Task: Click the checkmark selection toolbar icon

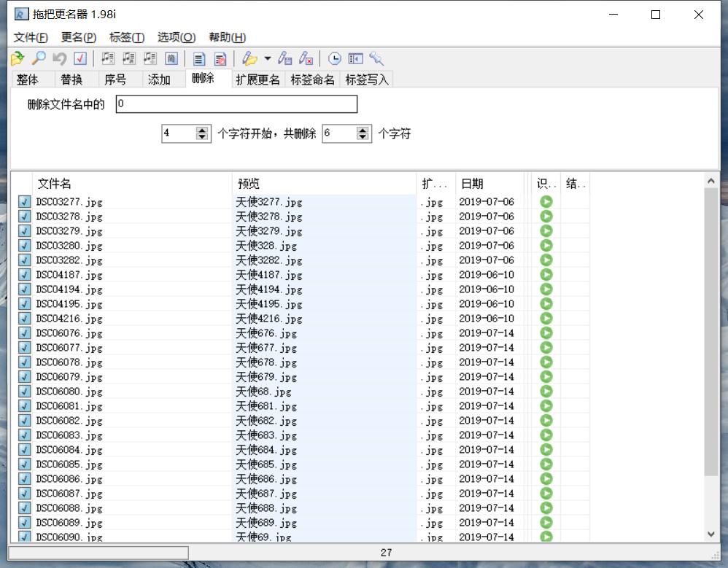Action: pos(80,58)
